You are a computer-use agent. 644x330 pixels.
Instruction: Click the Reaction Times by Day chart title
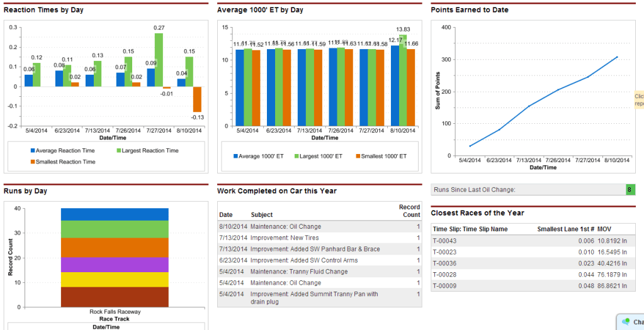[43, 10]
